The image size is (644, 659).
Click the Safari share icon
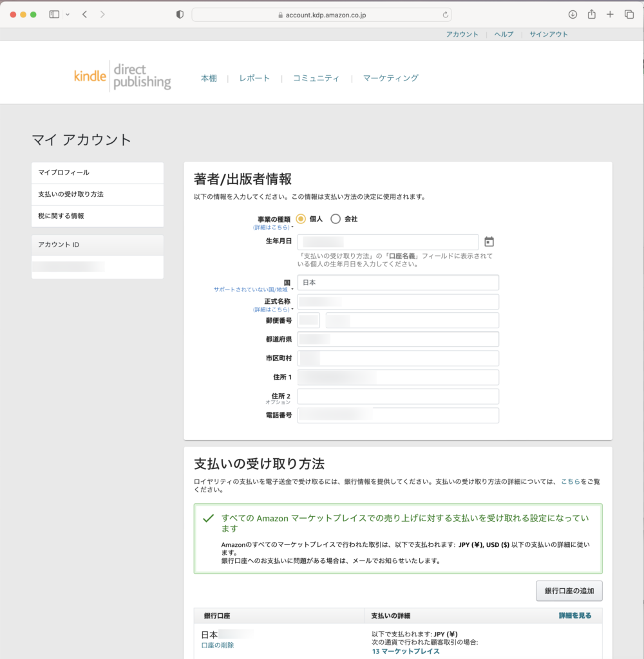[591, 14]
